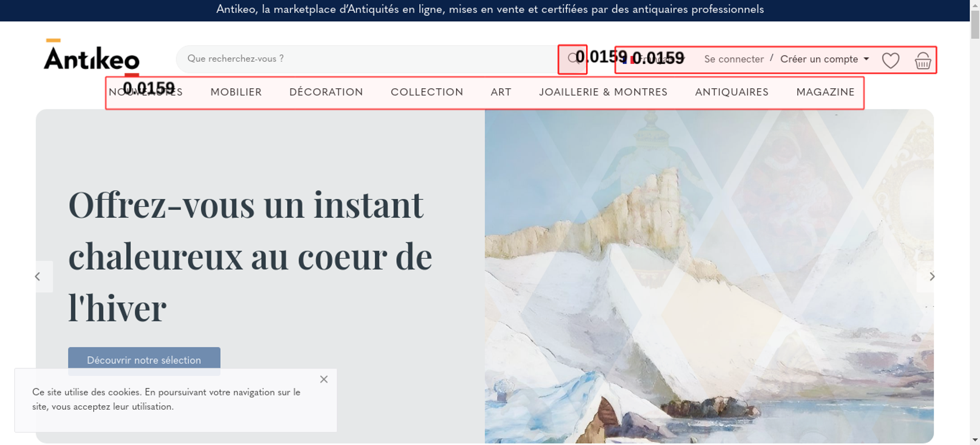Image resolution: width=980 pixels, height=445 pixels.
Task: Advance to next carousel slide
Action: pos(931,276)
